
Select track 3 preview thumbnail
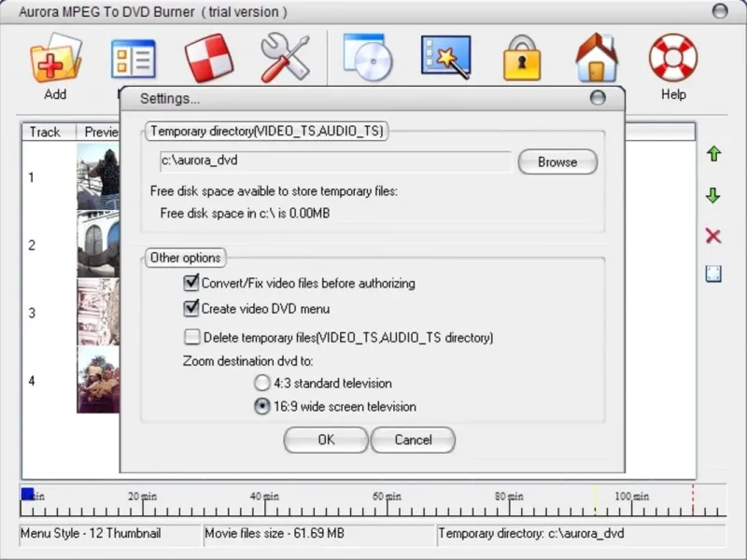pos(98,312)
